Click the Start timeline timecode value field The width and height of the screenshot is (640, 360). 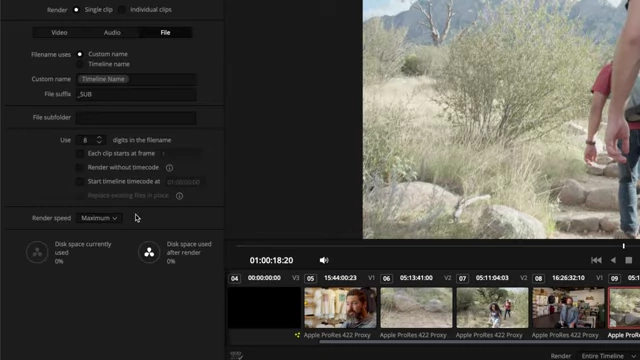pos(184,182)
